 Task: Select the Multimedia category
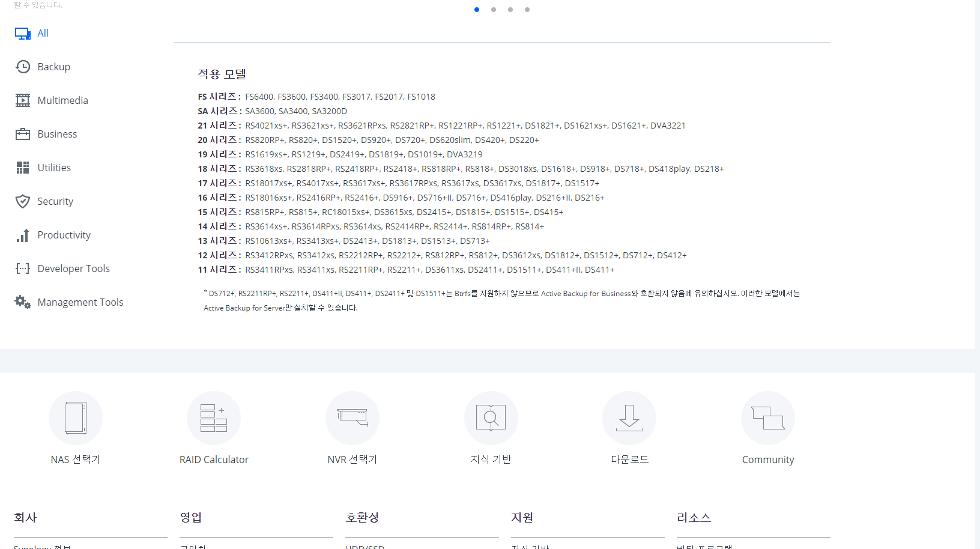(63, 100)
